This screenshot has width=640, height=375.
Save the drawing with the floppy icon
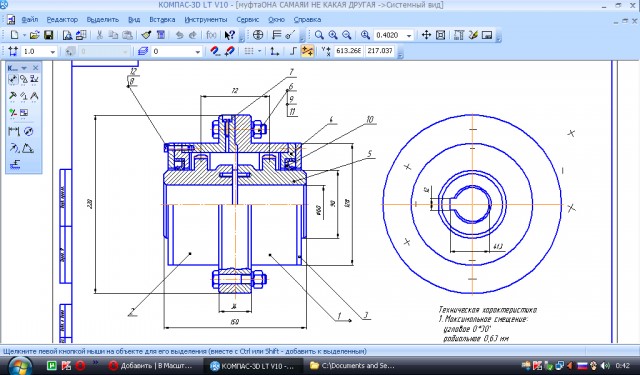[49, 35]
